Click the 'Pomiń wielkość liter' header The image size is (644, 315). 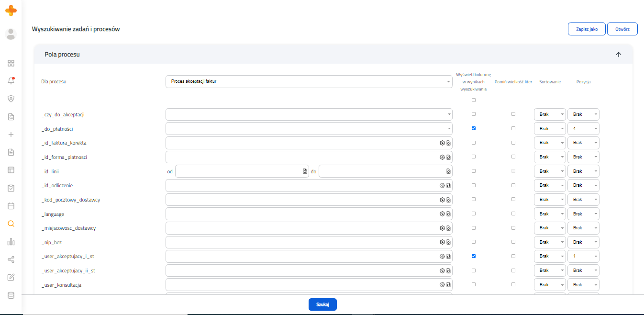[513, 82]
